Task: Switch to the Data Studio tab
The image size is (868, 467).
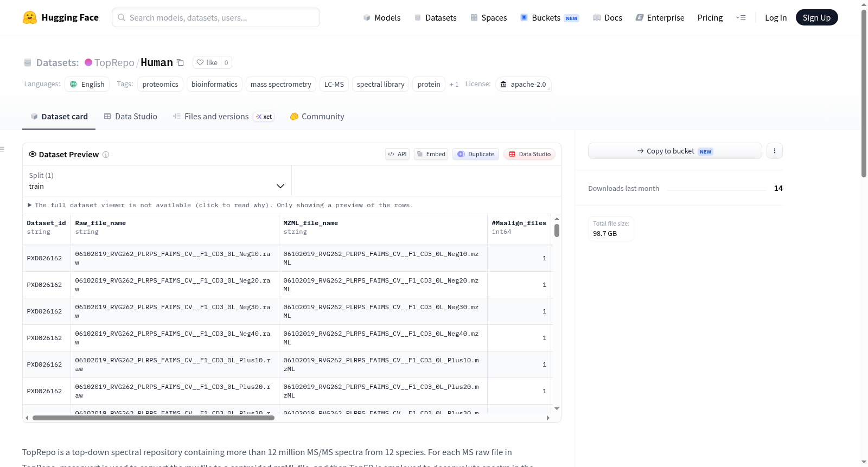Action: 131,117
